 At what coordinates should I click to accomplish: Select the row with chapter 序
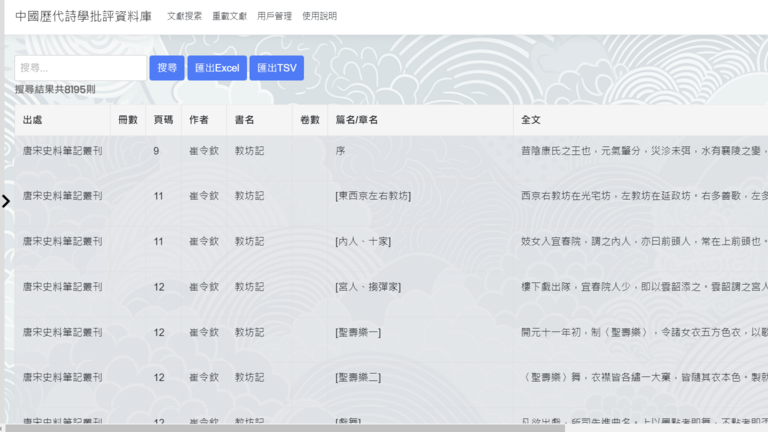(x=340, y=151)
